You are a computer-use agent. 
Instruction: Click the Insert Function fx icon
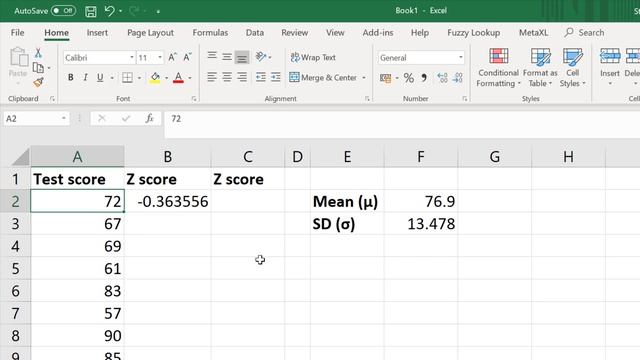(x=149, y=118)
